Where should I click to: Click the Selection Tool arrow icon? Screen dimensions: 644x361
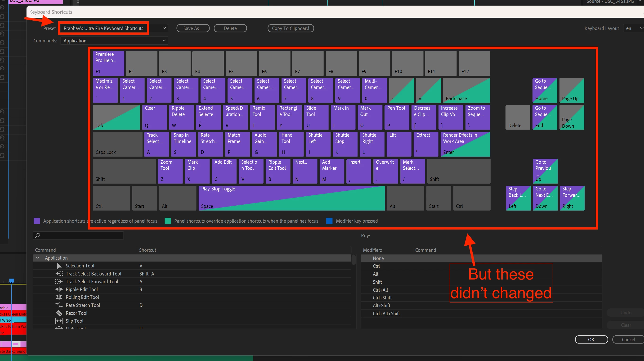coord(59,266)
